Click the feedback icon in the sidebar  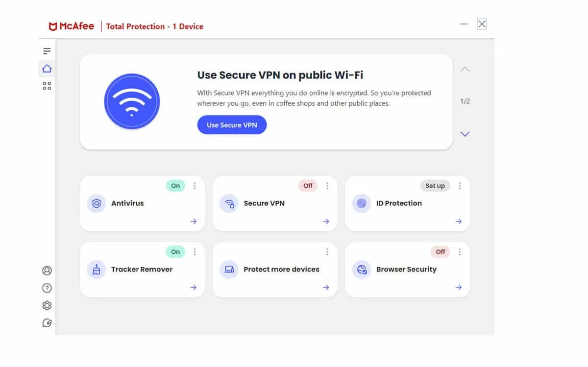[x=47, y=322]
